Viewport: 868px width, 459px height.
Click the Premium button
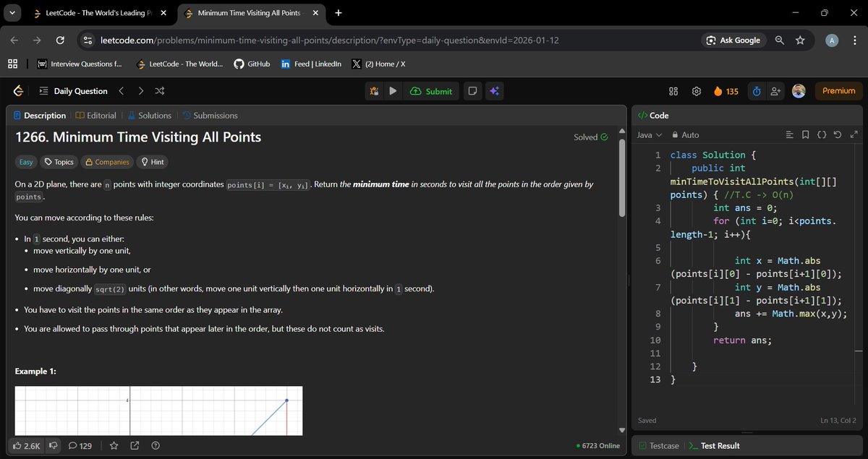[839, 91]
